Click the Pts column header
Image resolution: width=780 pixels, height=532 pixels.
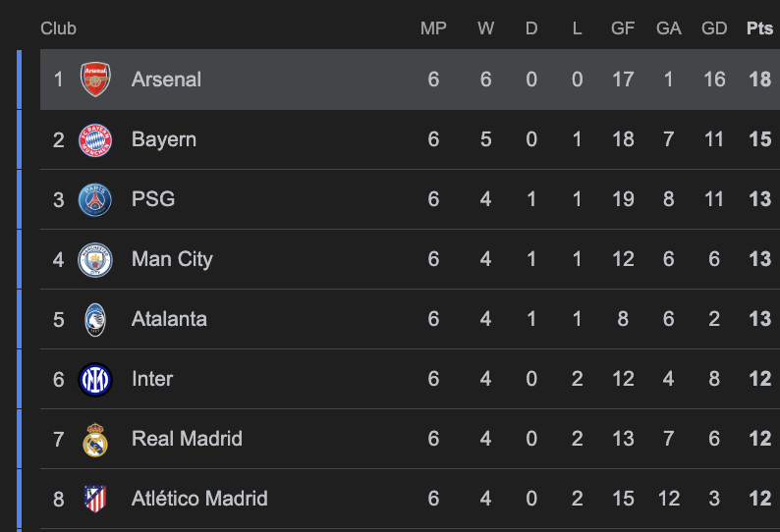click(x=759, y=28)
